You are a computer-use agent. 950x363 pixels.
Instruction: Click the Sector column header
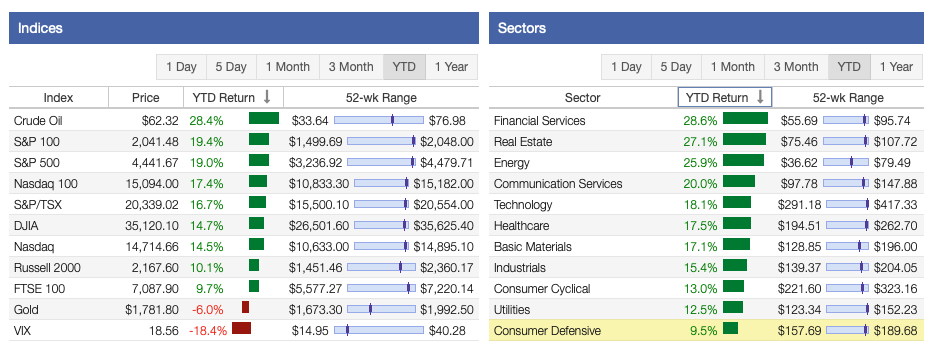coord(582,98)
